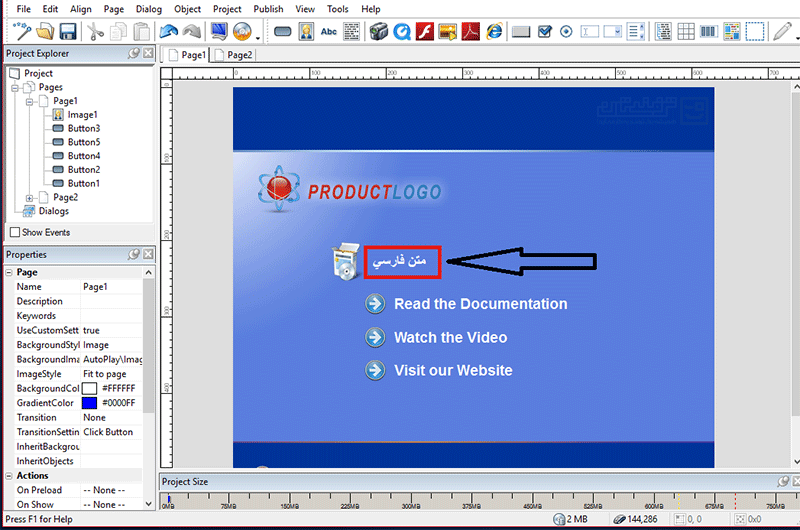Click the blue GradientColor swatch
The image size is (800, 530).
(89, 402)
